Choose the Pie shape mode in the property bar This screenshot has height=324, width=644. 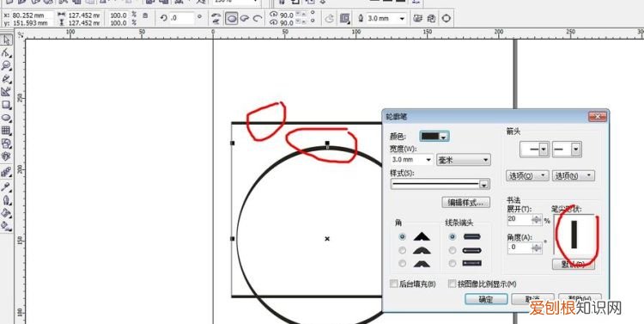point(245,19)
